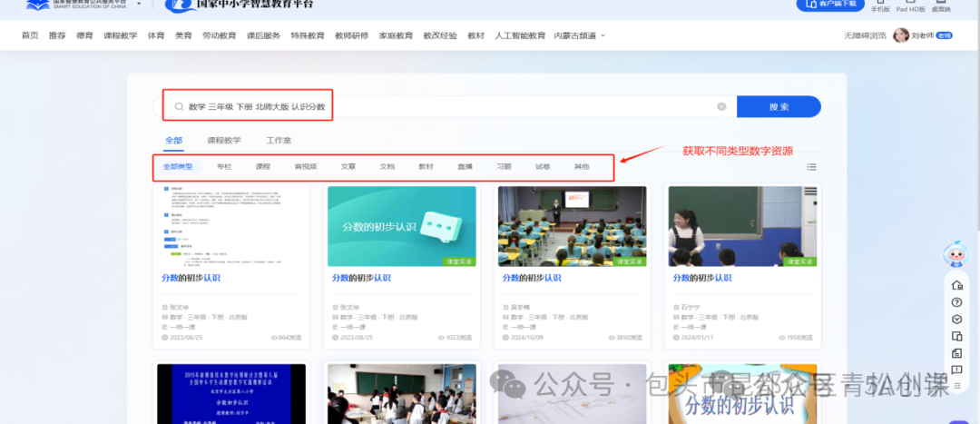The image size is (980, 424).
Task: Collapse the right sidebar using bottom menu icon
Action: [x=955, y=387]
